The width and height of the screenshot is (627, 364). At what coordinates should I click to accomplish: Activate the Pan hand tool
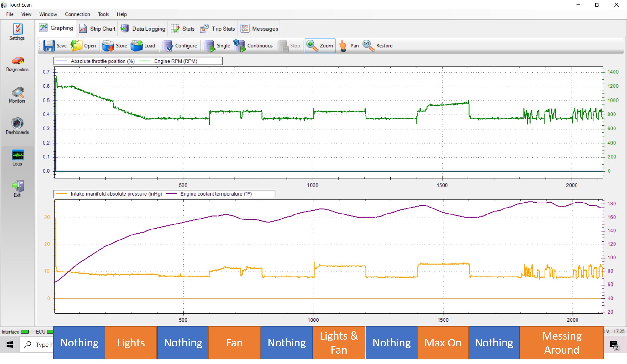point(349,46)
